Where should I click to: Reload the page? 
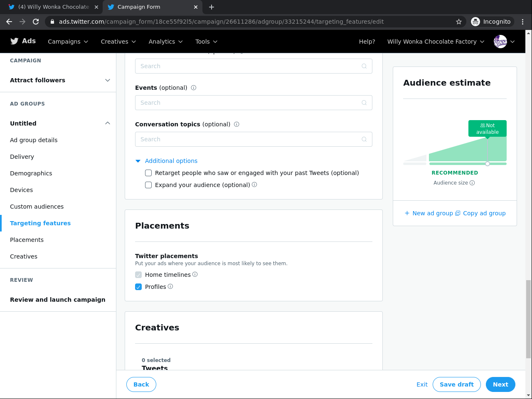[x=36, y=22]
